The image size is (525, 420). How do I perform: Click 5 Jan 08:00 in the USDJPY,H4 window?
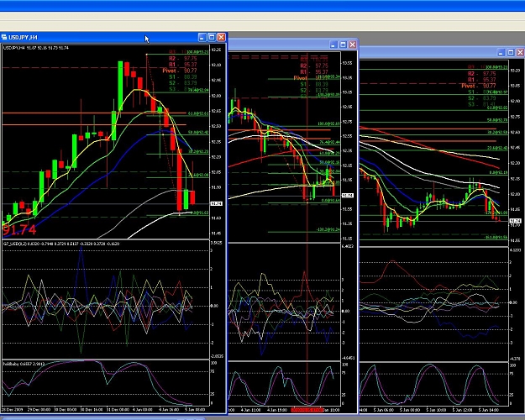click(x=196, y=409)
